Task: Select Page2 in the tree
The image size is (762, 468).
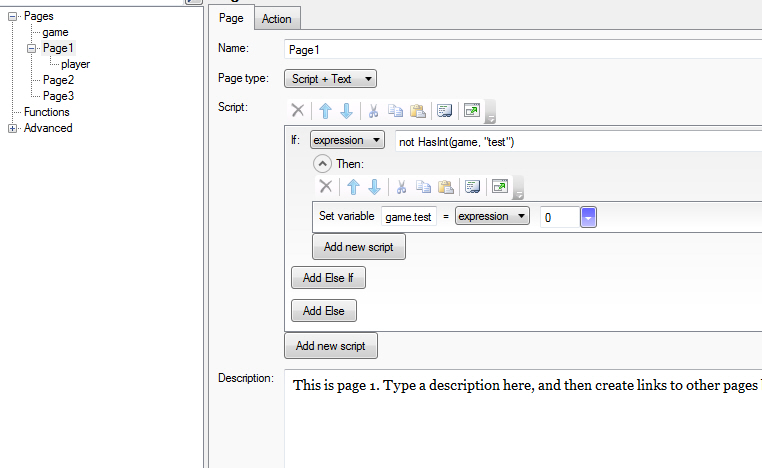Action: point(58,80)
